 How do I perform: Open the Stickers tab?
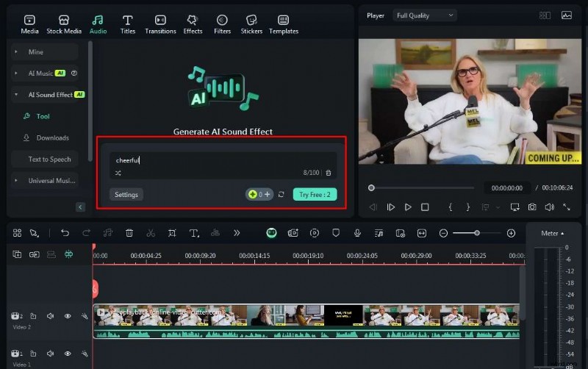point(251,25)
